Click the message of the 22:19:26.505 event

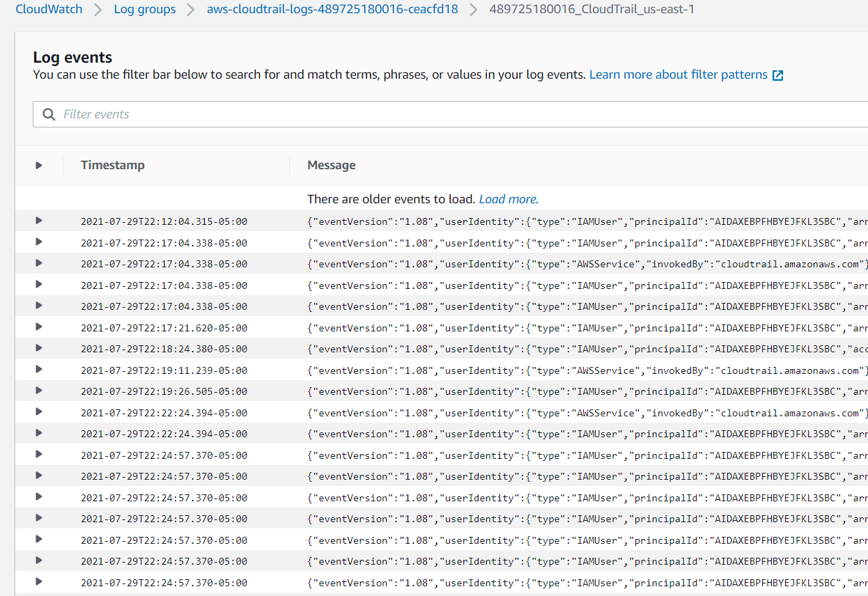click(587, 391)
